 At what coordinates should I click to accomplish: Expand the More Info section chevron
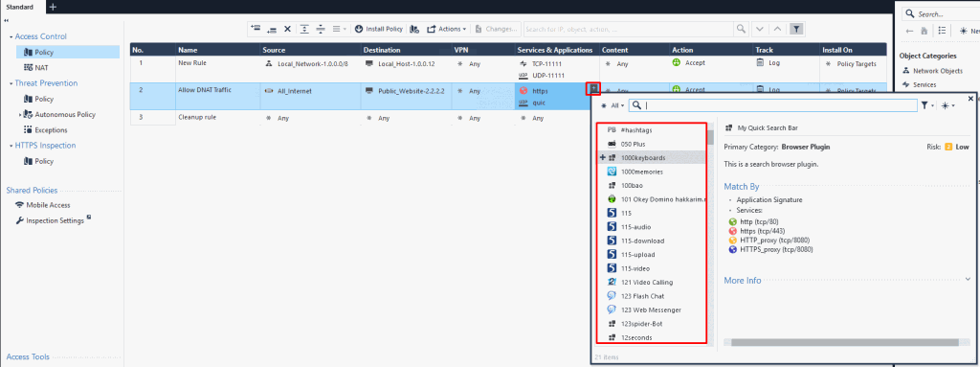pos(969,280)
